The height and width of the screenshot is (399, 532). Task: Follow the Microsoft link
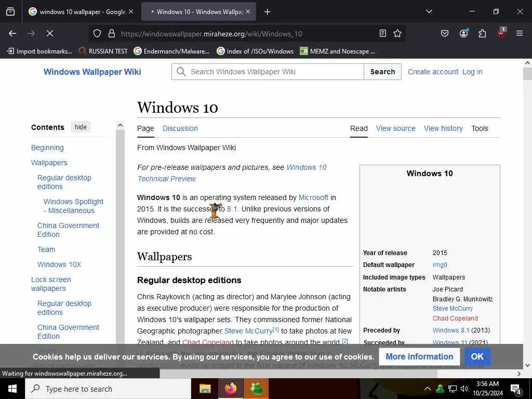click(313, 197)
